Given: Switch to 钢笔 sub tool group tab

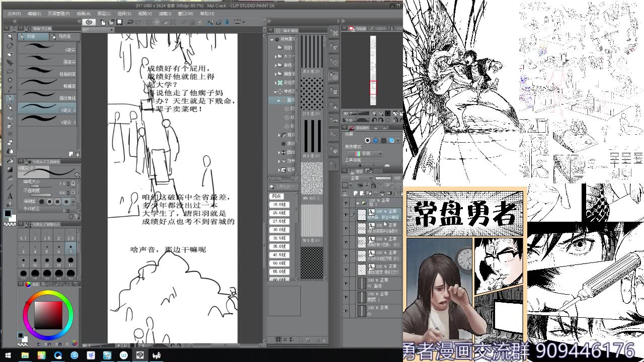Looking at the screenshot, I should point(33,37).
